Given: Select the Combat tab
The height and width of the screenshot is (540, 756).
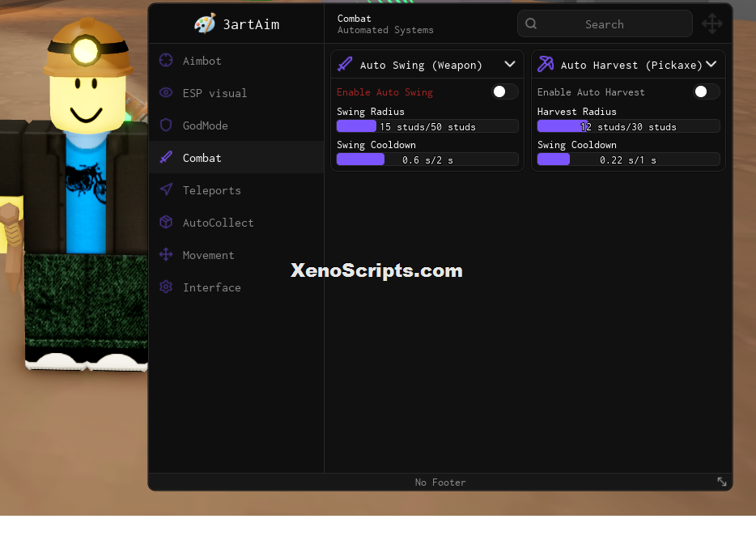Looking at the screenshot, I should point(236,158).
